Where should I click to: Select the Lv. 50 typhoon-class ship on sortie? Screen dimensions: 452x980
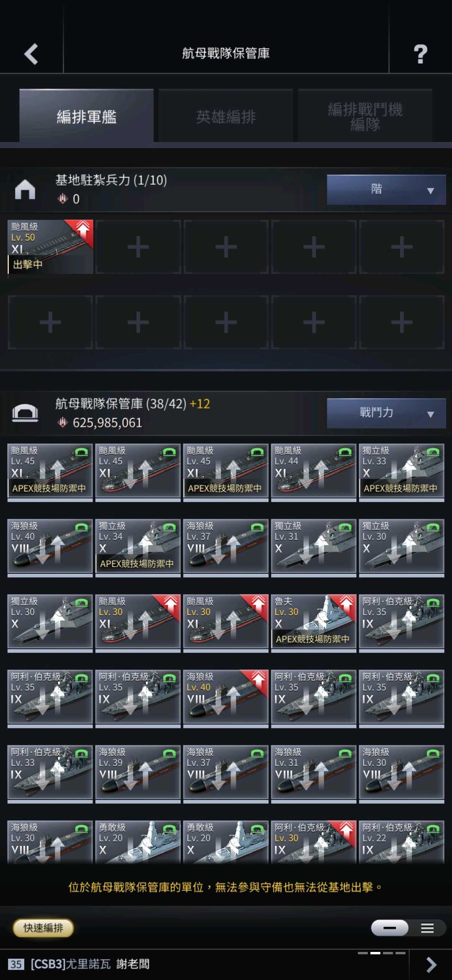[50, 247]
